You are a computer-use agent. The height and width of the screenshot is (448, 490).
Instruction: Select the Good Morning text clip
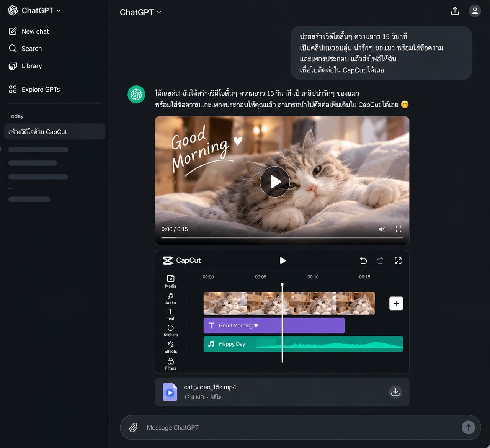point(274,325)
